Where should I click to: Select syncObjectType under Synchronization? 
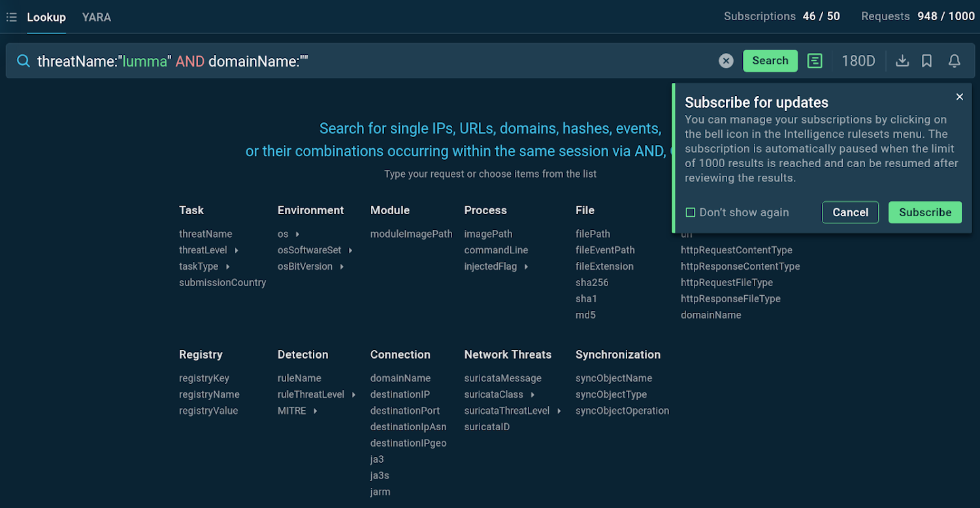[x=611, y=394]
